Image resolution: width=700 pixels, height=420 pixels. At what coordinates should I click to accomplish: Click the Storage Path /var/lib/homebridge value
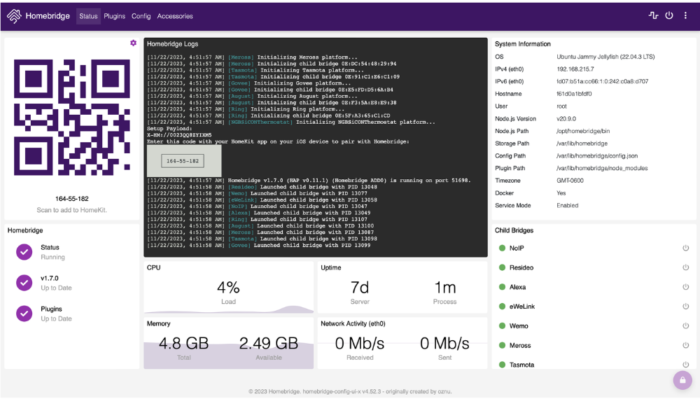(x=582, y=143)
